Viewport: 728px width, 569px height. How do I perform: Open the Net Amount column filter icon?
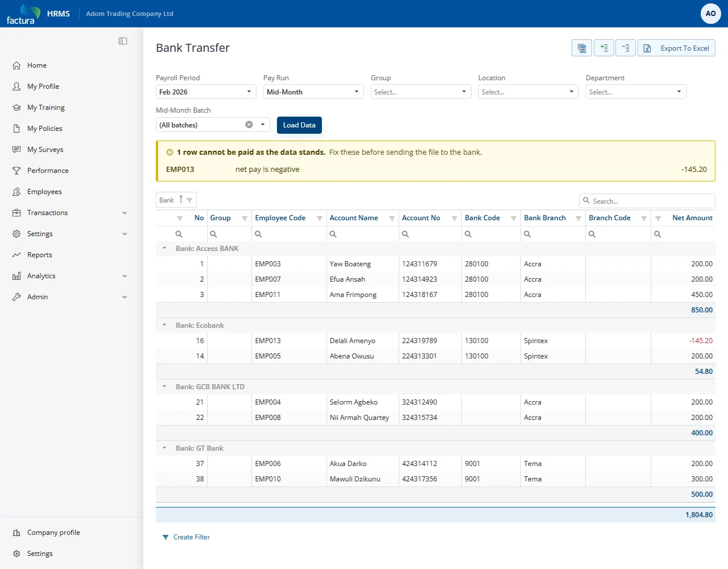[658, 218]
